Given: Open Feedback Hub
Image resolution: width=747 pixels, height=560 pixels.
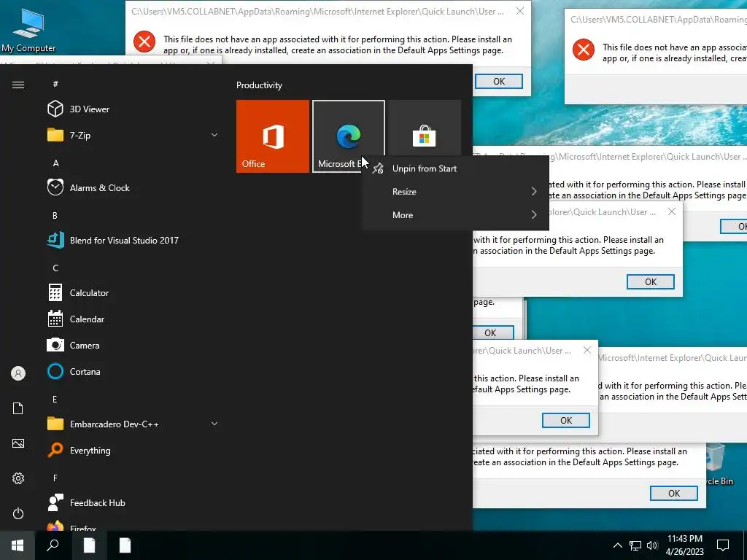Looking at the screenshot, I should (133, 502).
